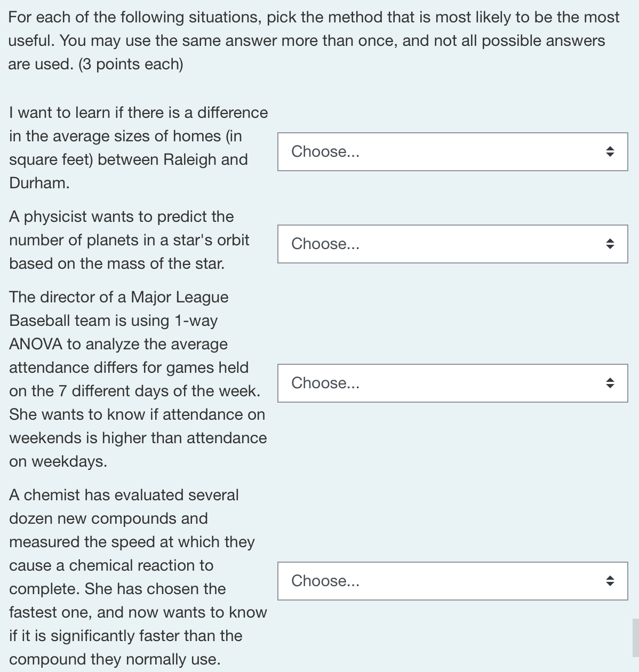Select the Choose placeholder in the first dropdown
This screenshot has height=672, width=639.
click(325, 151)
